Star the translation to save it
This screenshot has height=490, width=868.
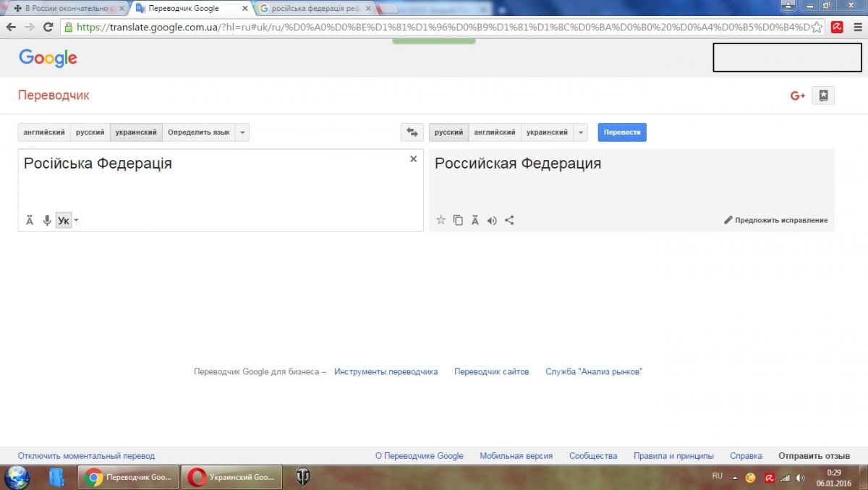tap(441, 221)
